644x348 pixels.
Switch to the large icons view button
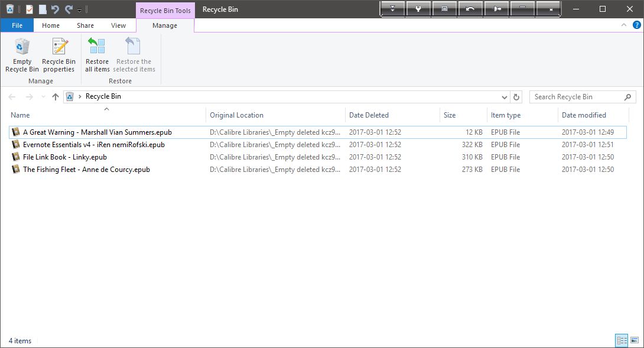point(635,340)
